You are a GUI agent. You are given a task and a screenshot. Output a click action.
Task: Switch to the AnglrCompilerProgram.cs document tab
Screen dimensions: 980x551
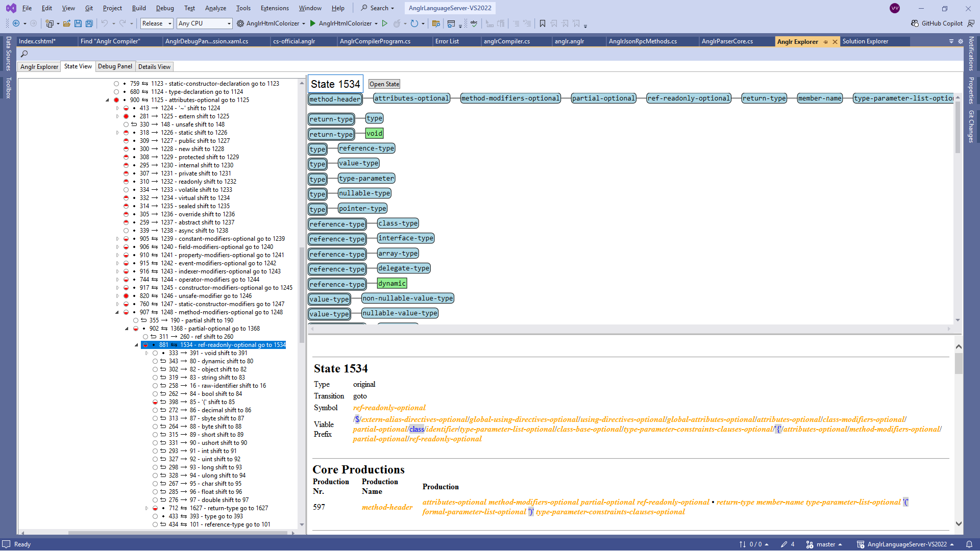pos(375,41)
